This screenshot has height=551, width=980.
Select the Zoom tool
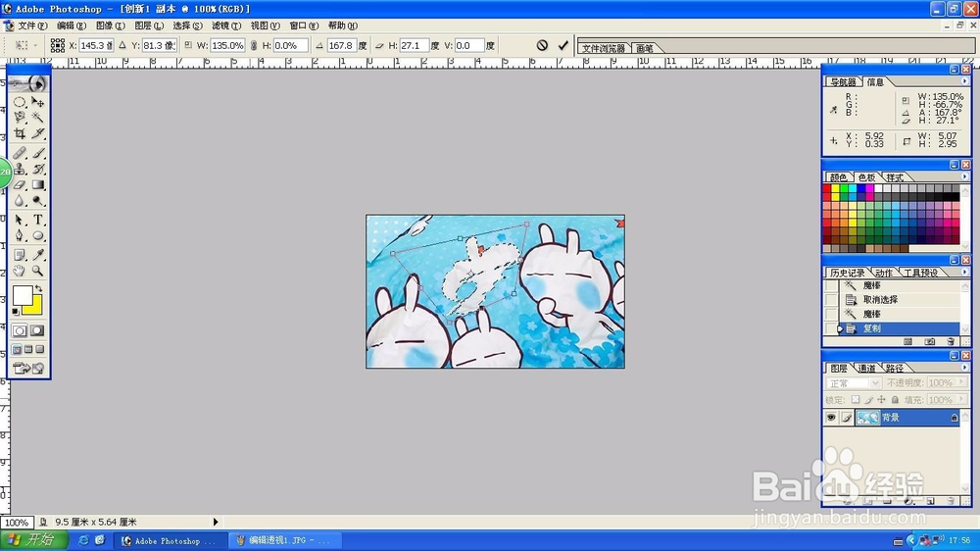[38, 271]
